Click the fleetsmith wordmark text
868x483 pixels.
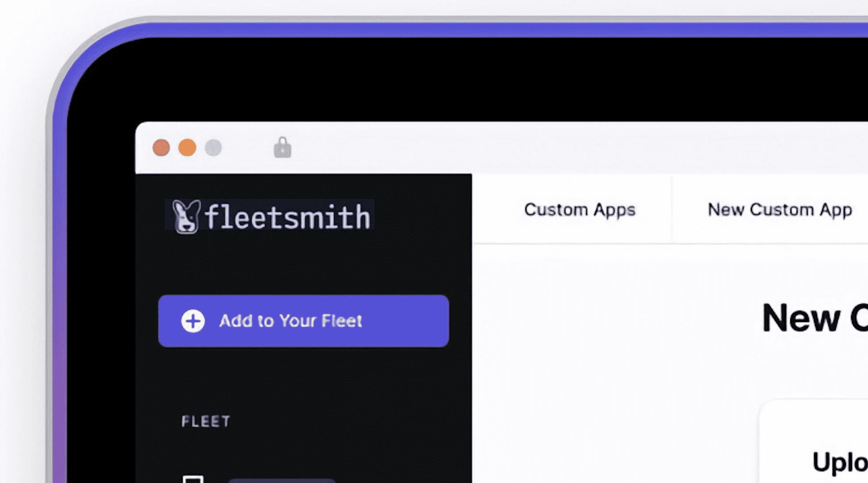tap(288, 217)
